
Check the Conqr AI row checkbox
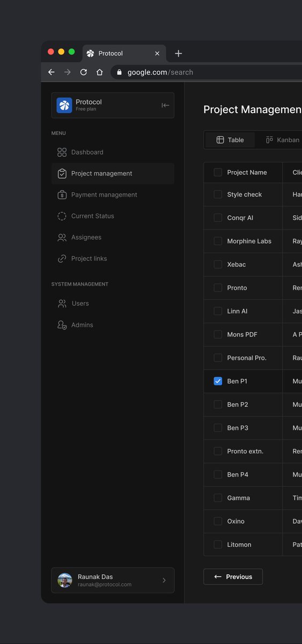point(218,218)
